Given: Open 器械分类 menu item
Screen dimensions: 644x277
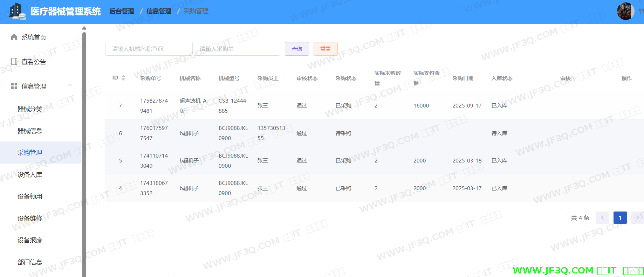Looking at the screenshot, I should [30, 109].
